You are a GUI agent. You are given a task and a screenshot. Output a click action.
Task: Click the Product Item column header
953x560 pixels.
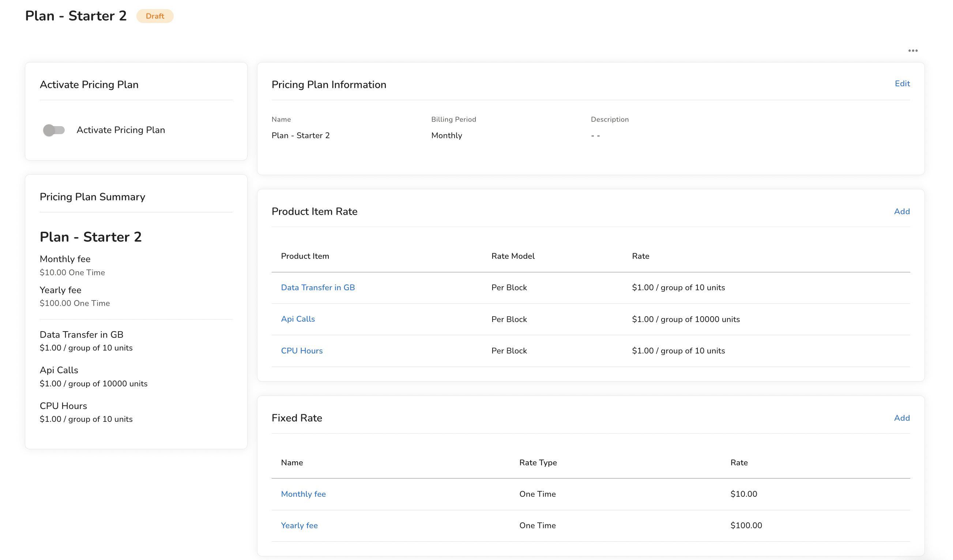305,256
